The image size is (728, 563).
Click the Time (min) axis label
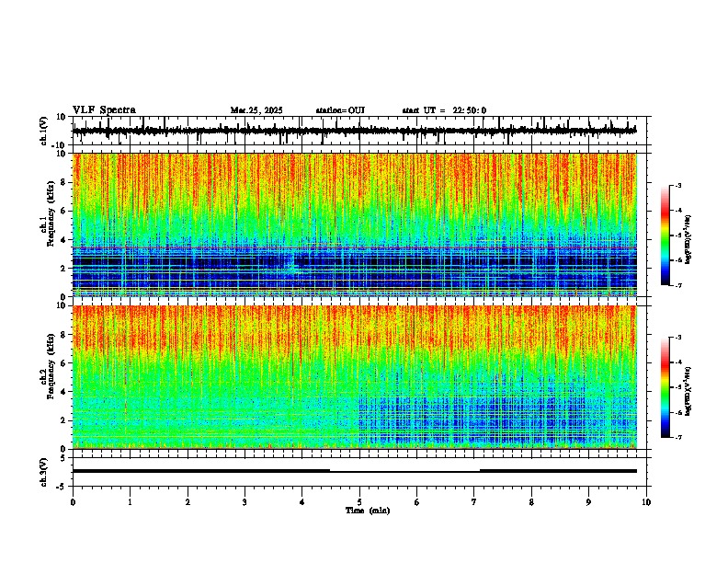coord(368,511)
